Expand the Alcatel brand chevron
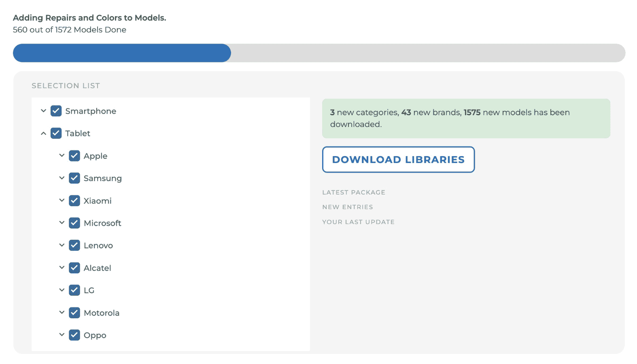This screenshot has height=364, width=637. [62, 267]
